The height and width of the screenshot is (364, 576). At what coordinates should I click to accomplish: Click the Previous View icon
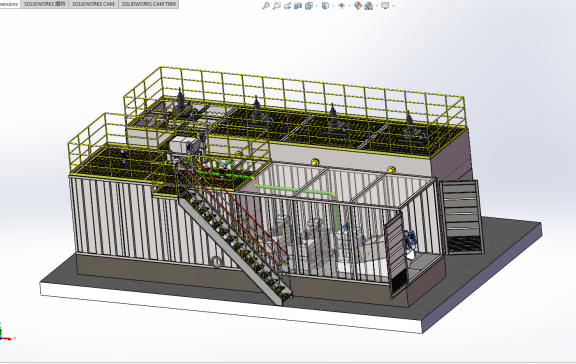(287, 6)
